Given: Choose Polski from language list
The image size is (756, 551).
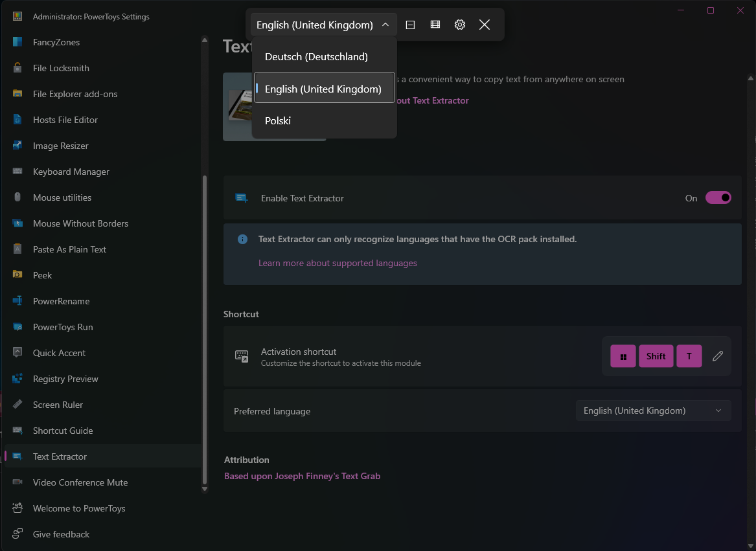Looking at the screenshot, I should tap(324, 120).
